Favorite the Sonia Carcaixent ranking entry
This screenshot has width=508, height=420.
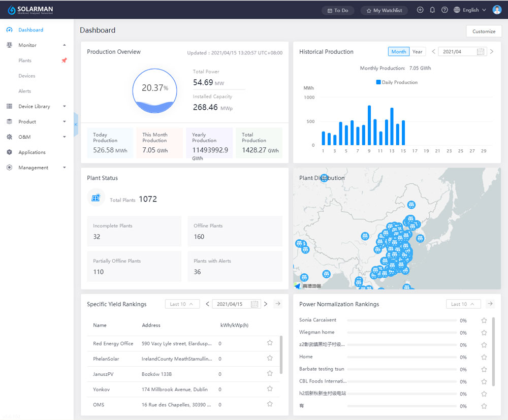(484, 320)
